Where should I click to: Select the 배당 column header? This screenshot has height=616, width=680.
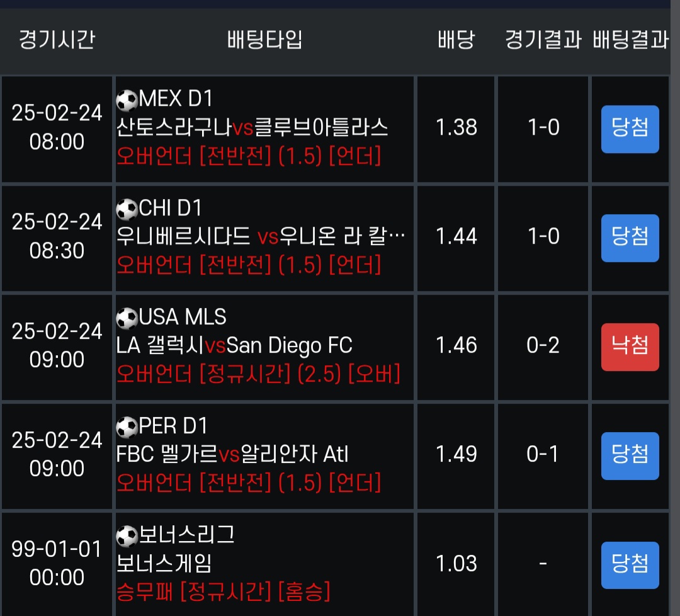click(x=456, y=40)
